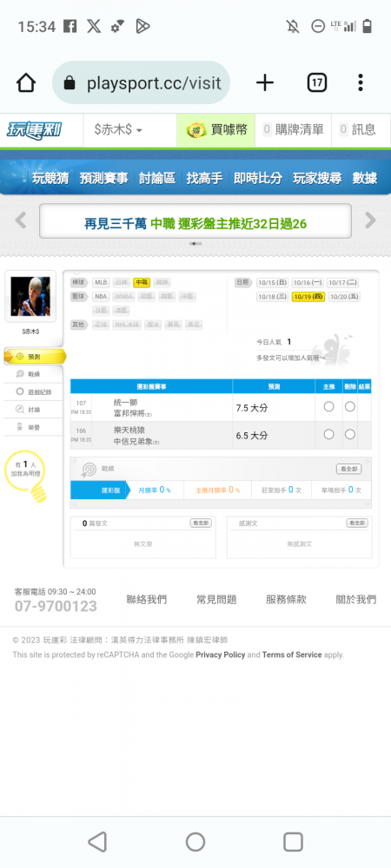Select 刪除 radio for game 107
Image resolution: width=391 pixels, height=868 pixels.
pos(350,407)
